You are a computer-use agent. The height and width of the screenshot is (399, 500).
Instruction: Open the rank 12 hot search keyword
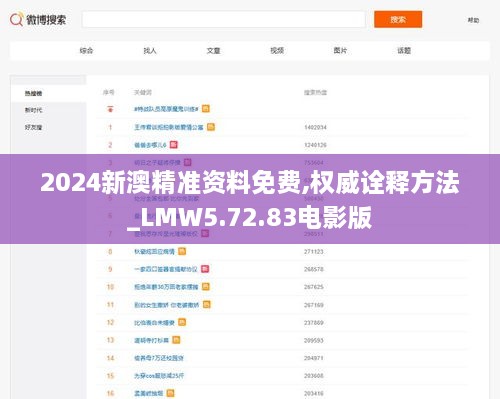pyautogui.click(x=154, y=323)
